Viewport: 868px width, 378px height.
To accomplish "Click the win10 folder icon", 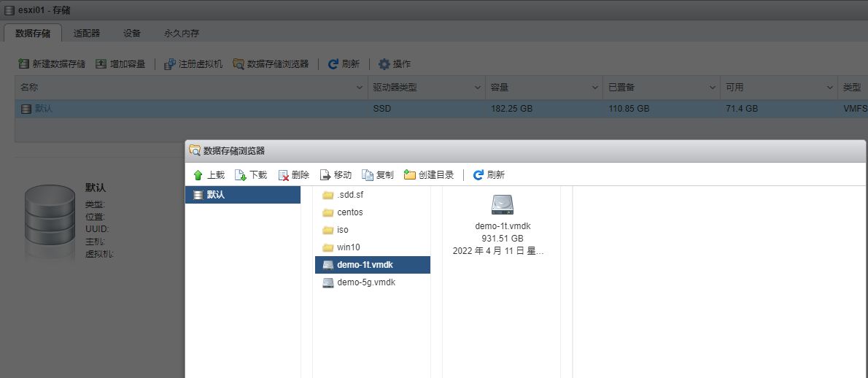I will click(x=328, y=247).
